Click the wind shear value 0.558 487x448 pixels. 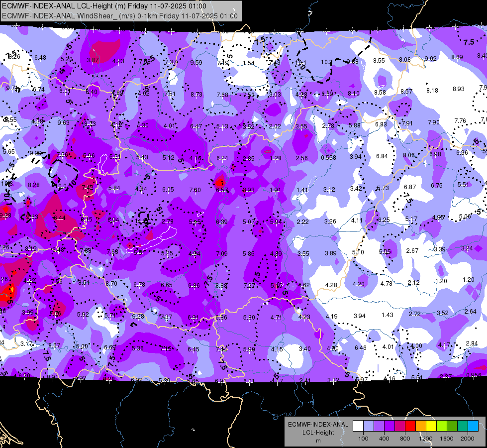329,158
